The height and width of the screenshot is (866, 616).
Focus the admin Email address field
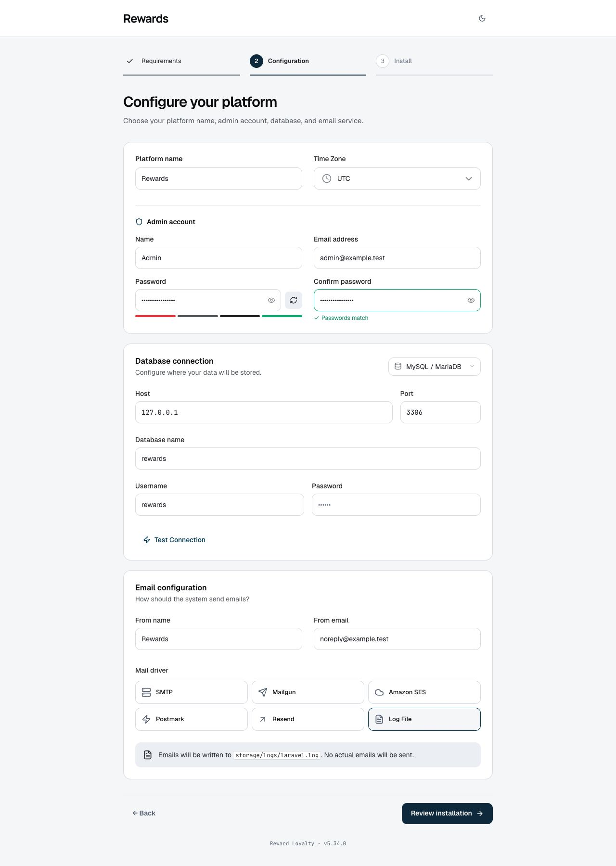point(397,258)
